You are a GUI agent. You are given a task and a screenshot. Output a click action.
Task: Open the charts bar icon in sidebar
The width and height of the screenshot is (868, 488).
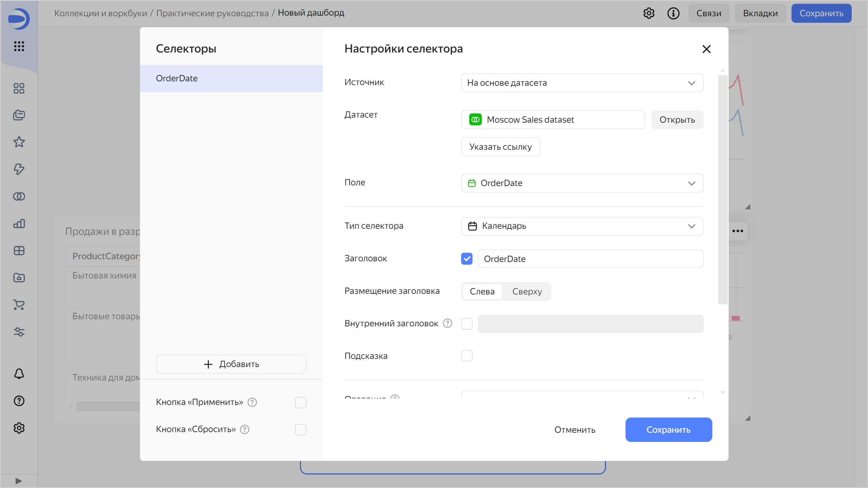point(19,224)
